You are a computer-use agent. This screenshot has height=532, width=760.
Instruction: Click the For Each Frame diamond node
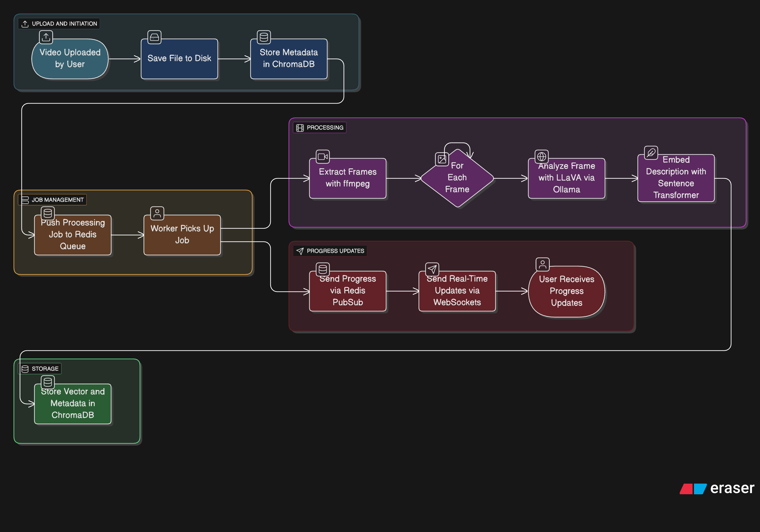(x=457, y=179)
